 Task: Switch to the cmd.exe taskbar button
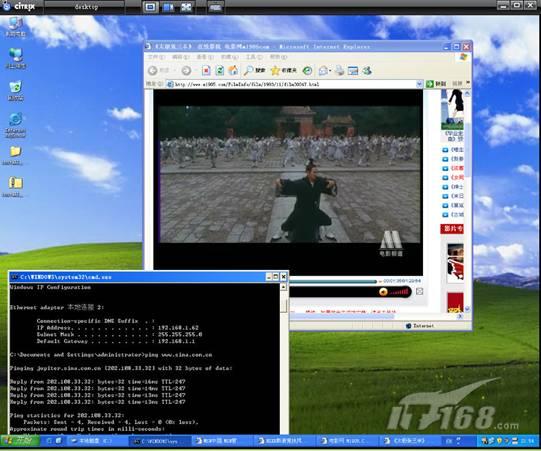click(x=160, y=441)
